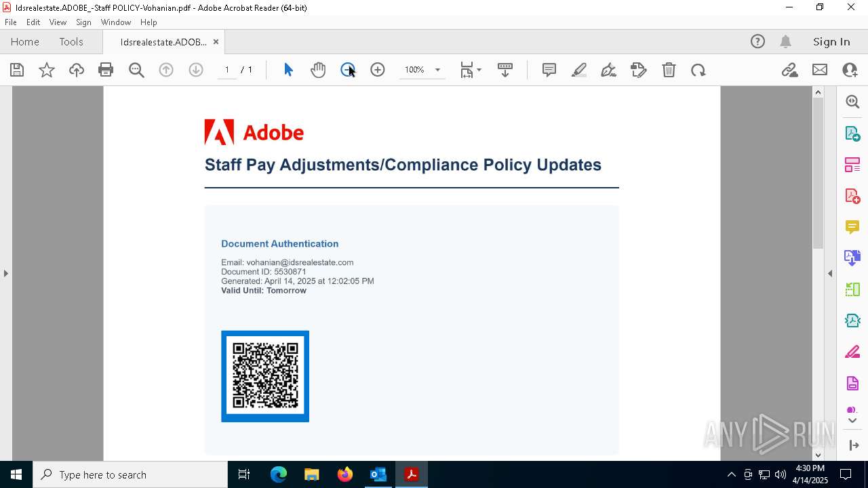The width and height of the screenshot is (868, 488).
Task: Click the taskbar search box
Action: [x=130, y=474]
